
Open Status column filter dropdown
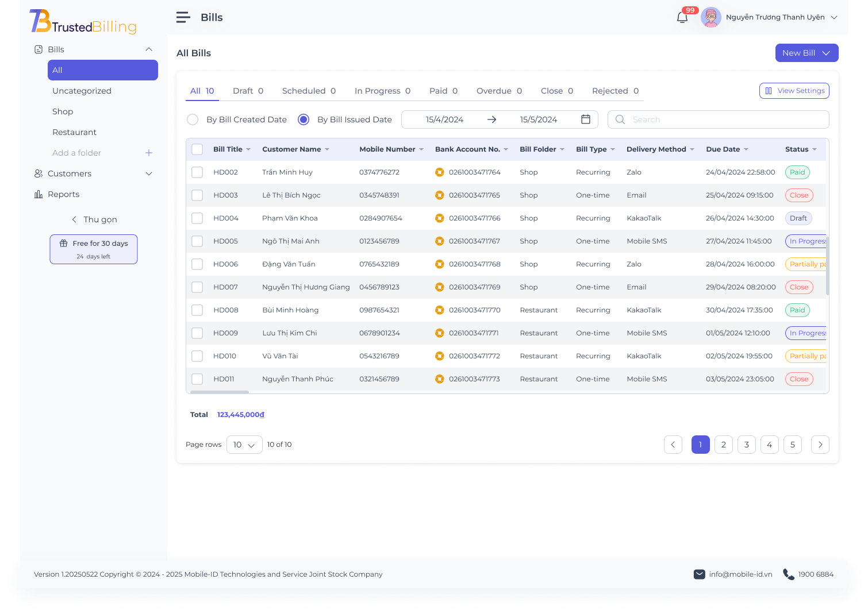[x=815, y=149]
